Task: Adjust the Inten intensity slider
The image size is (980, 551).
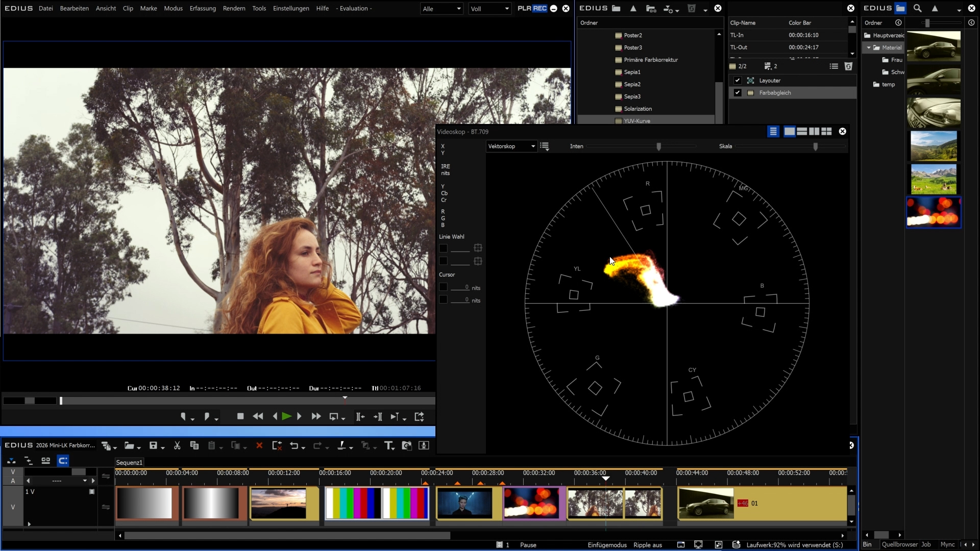Action: [659, 147]
